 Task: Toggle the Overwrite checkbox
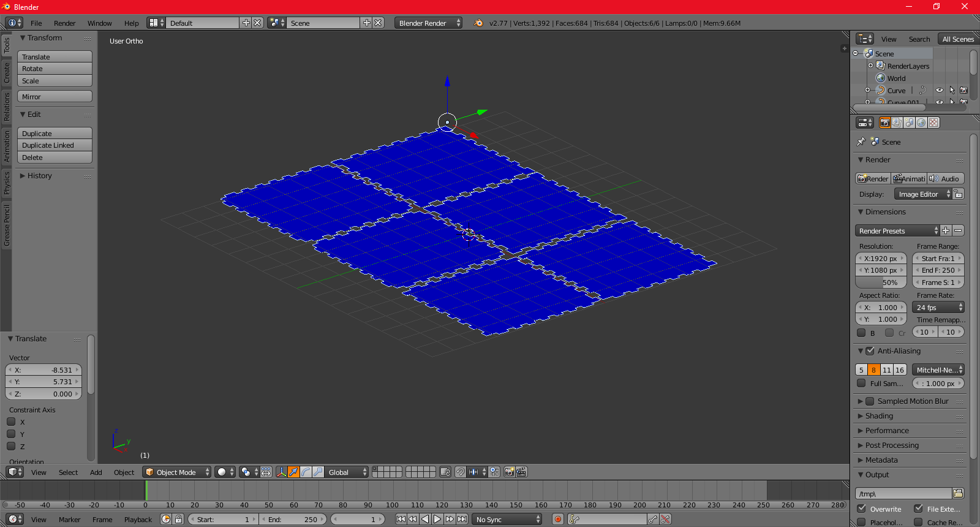[x=861, y=509]
